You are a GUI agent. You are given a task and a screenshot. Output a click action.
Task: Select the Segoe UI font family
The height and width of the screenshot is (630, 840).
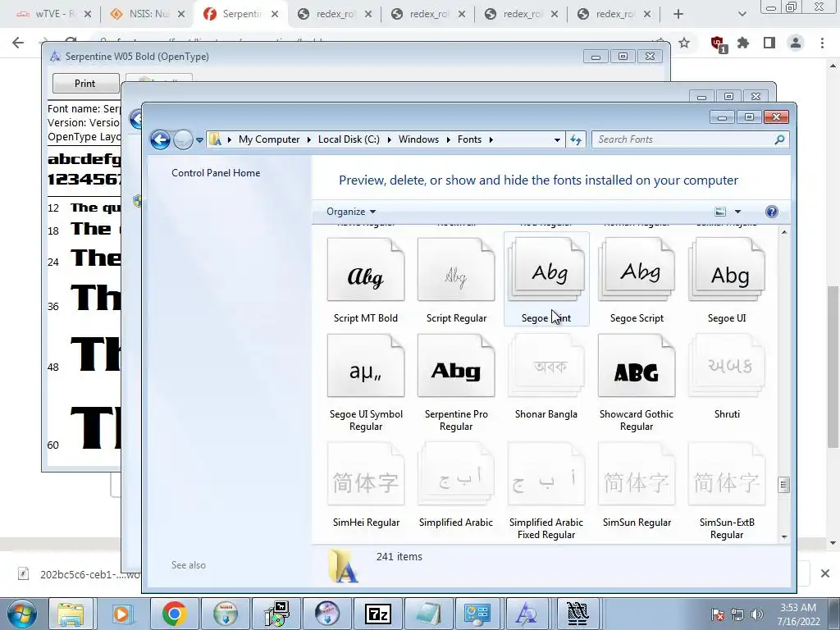[727, 269]
